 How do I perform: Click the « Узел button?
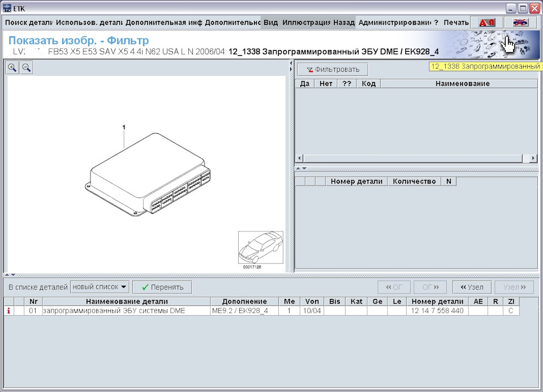pos(472,287)
